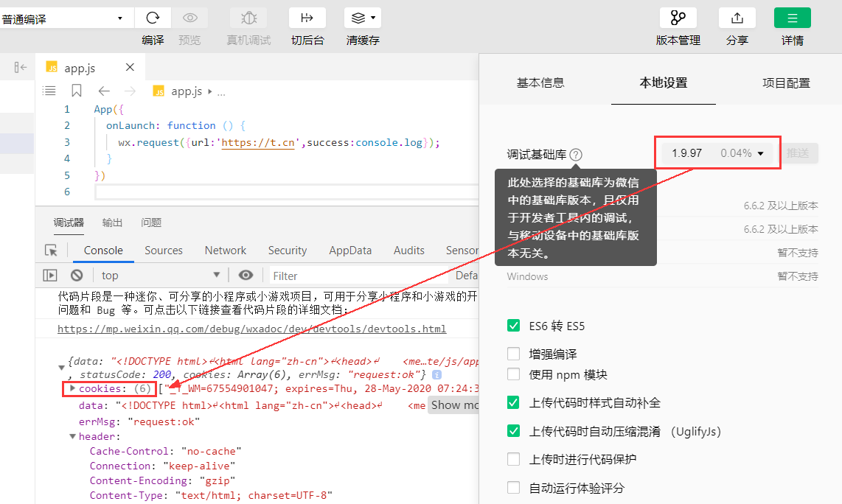Click the https://t.cn URL in code
The width and height of the screenshot is (842, 504).
point(258,142)
